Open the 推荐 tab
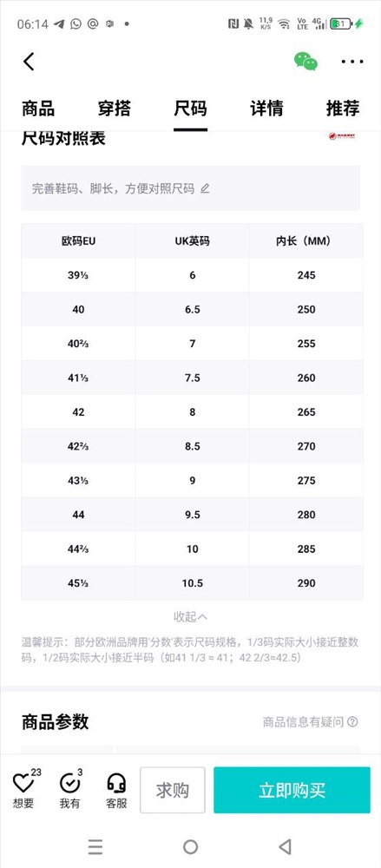Image resolution: width=381 pixels, height=868 pixels. point(343,108)
